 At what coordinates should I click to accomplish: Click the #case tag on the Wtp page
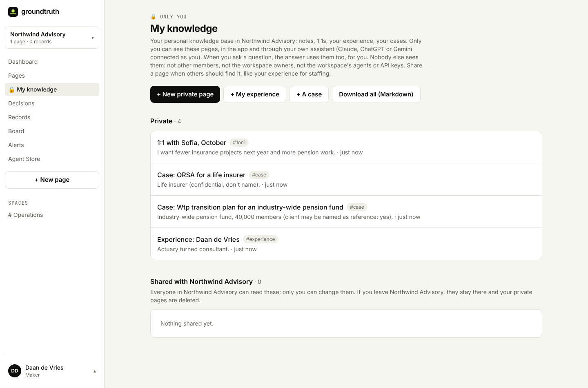357,207
